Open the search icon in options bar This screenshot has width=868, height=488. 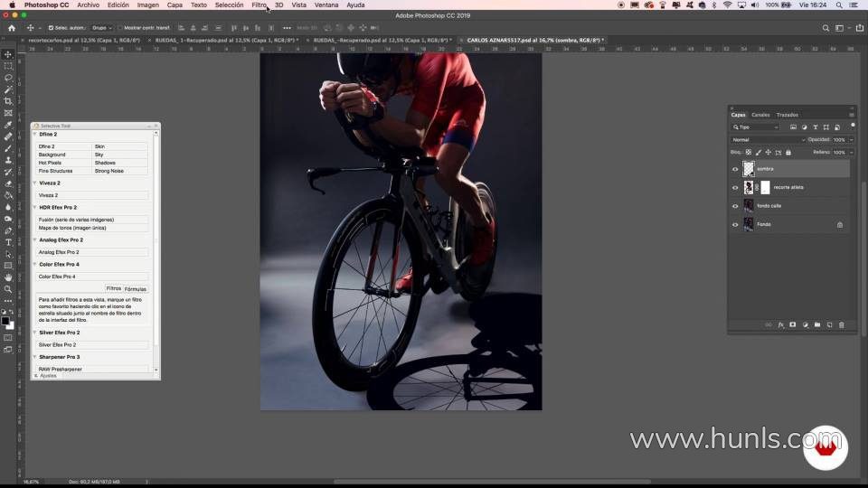[826, 28]
